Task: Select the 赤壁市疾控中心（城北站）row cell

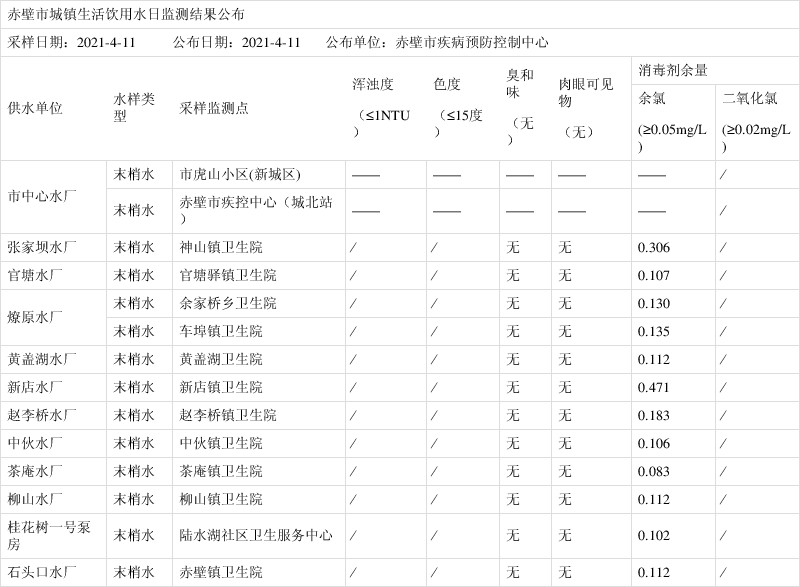Action: 254,204
